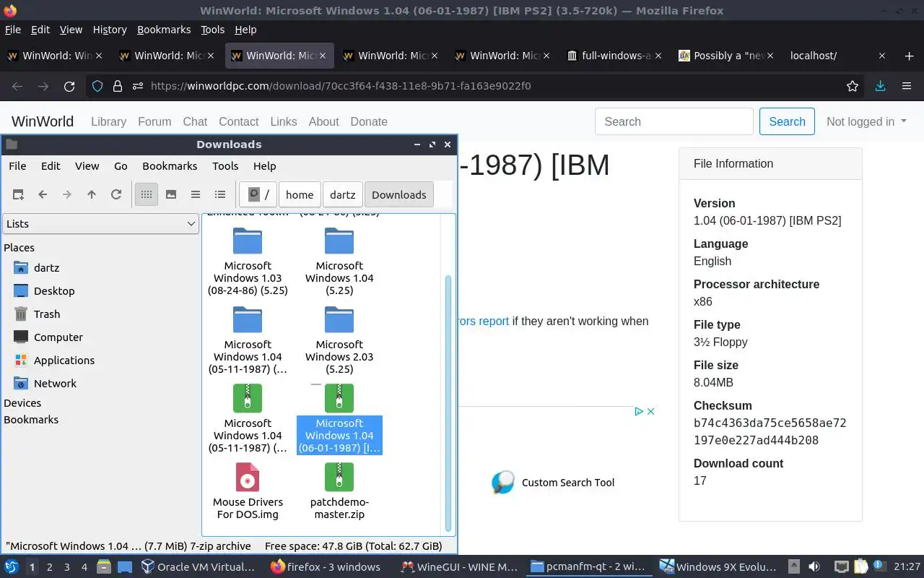Select Microsoft Windows 1.04 (06-01-1987) archive
Viewport: 924px width, 578px height.
pyautogui.click(x=339, y=419)
